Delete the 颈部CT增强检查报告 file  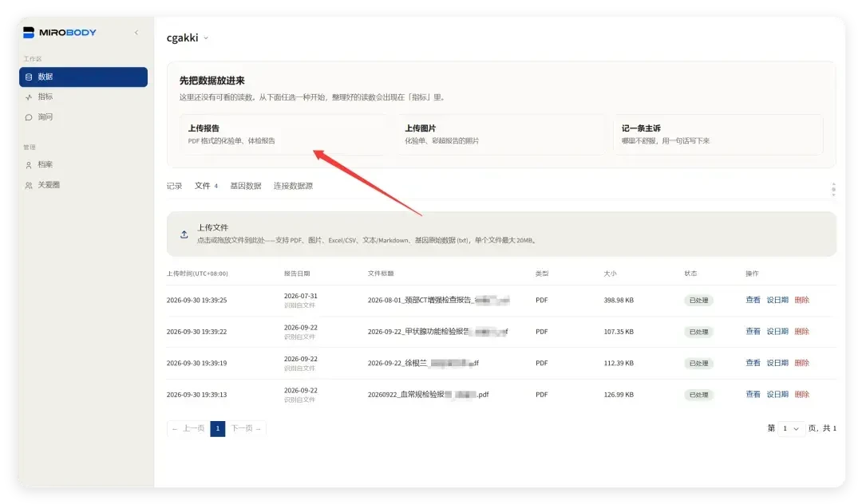pyautogui.click(x=801, y=301)
